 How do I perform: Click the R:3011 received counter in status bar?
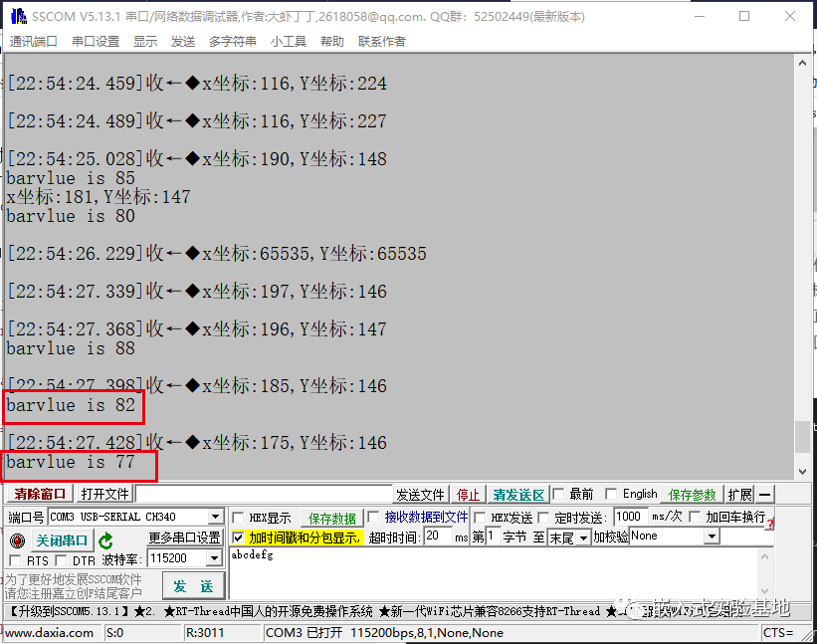(205, 632)
